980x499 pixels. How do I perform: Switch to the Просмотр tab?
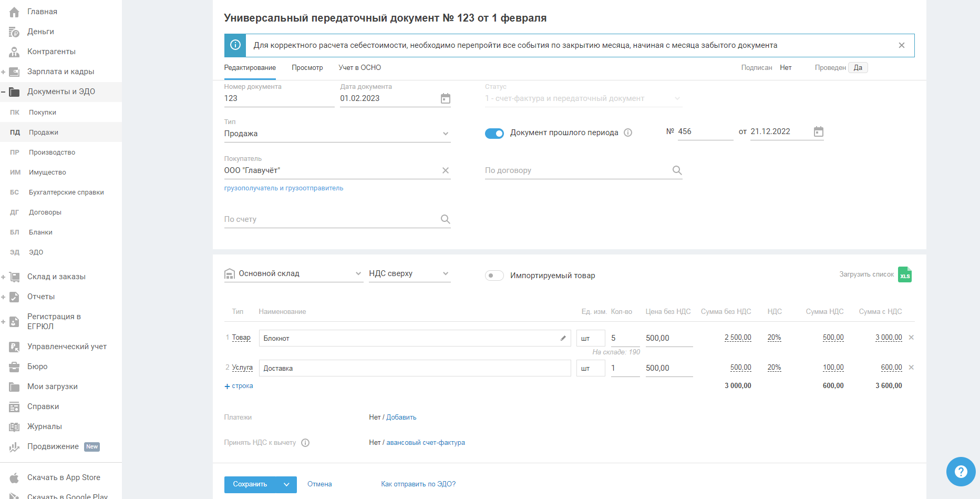coord(307,68)
